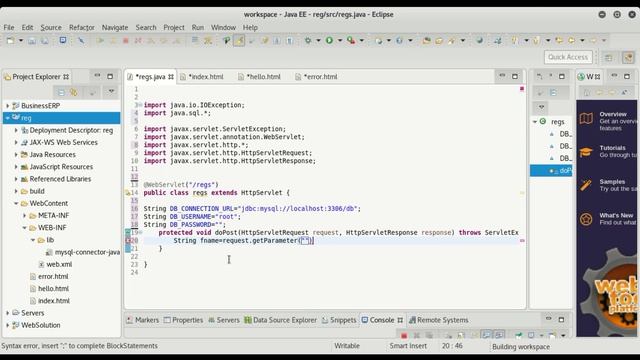Toggle Mark Occurrences highlighter button
This screenshot has width=640, height=360.
[239, 40]
